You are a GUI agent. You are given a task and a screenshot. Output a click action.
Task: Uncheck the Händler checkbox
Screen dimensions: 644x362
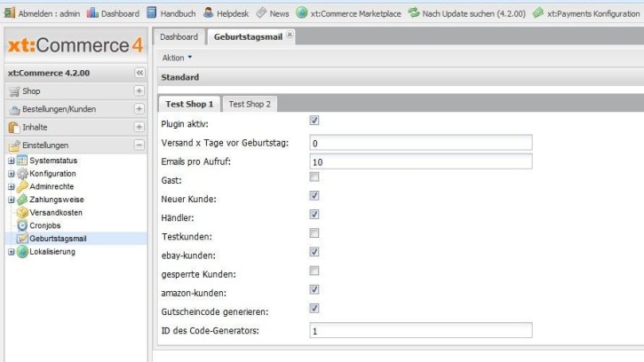314,214
